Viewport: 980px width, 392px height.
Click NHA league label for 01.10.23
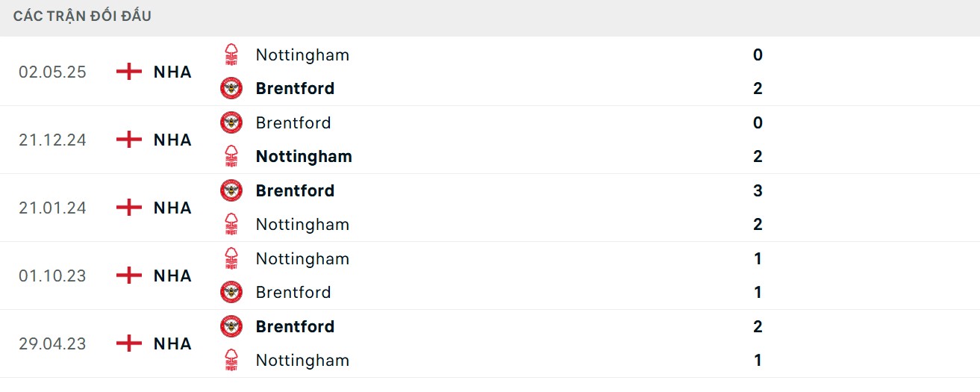[x=172, y=276]
